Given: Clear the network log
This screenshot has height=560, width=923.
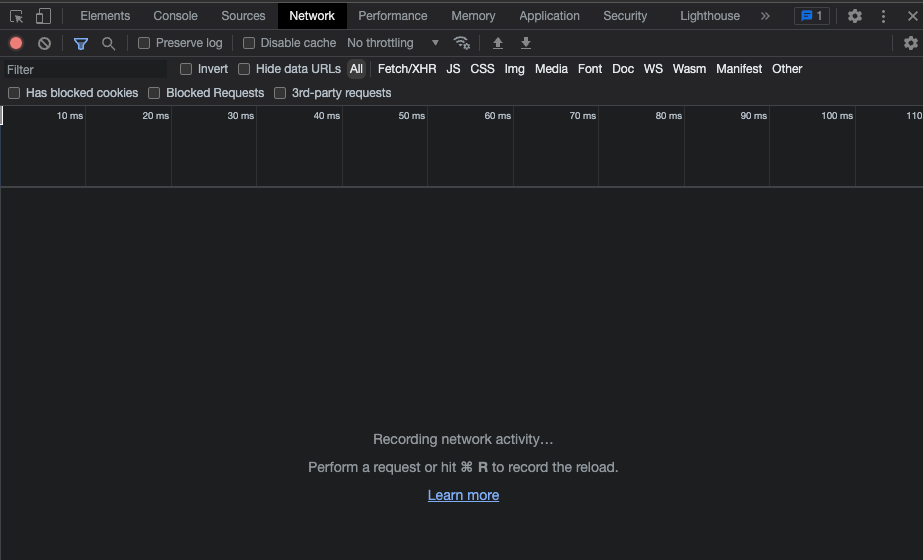Looking at the screenshot, I should click(44, 43).
